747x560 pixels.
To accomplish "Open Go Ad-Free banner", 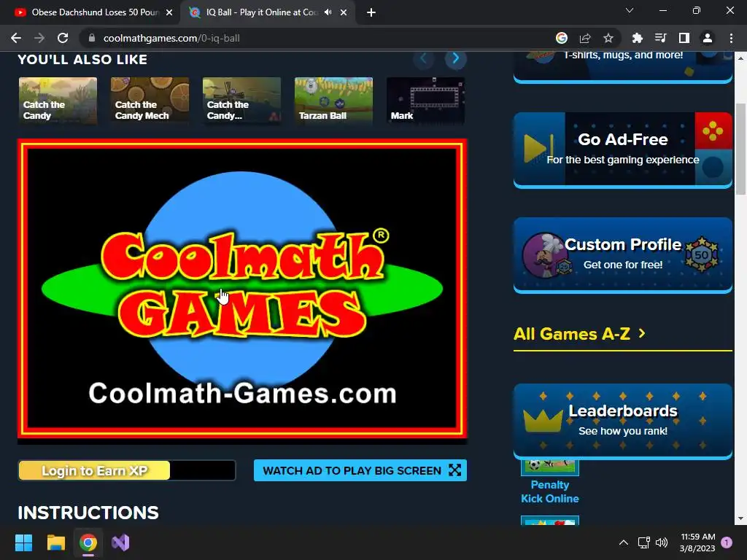I will (623, 150).
